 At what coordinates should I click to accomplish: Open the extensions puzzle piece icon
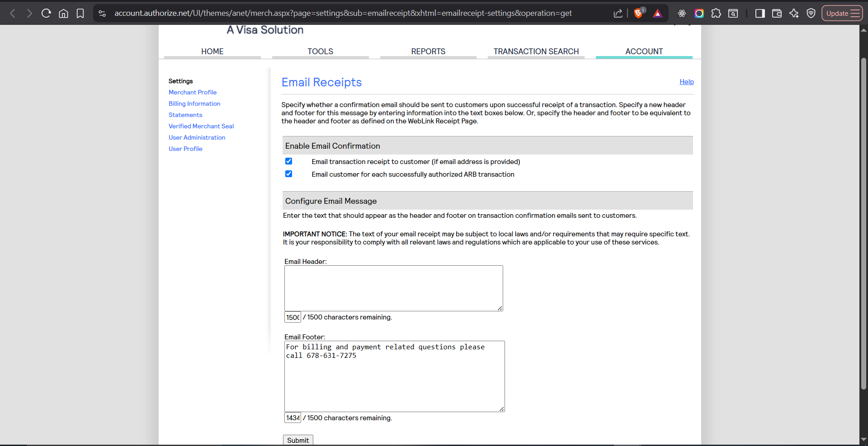point(716,13)
